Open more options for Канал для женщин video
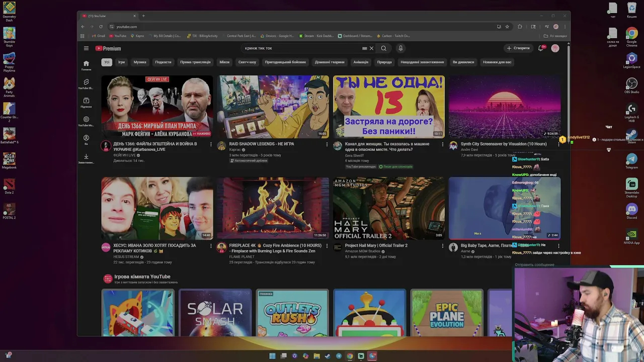The height and width of the screenshot is (362, 644). point(443,144)
